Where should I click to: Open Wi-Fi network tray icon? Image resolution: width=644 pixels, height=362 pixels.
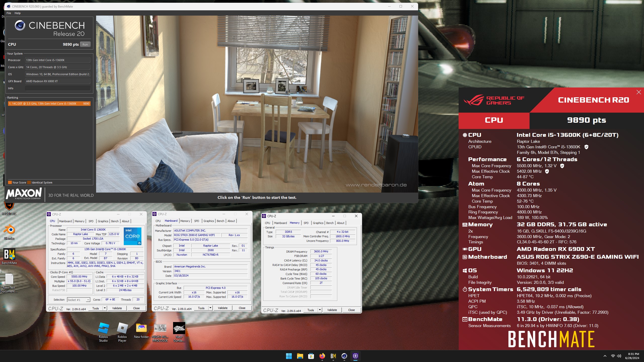pyautogui.click(x=613, y=356)
